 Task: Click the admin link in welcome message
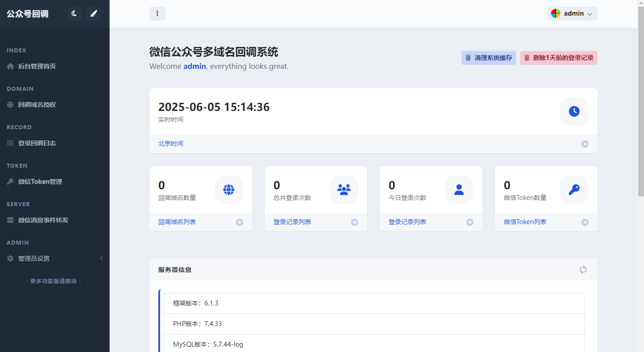tap(195, 66)
